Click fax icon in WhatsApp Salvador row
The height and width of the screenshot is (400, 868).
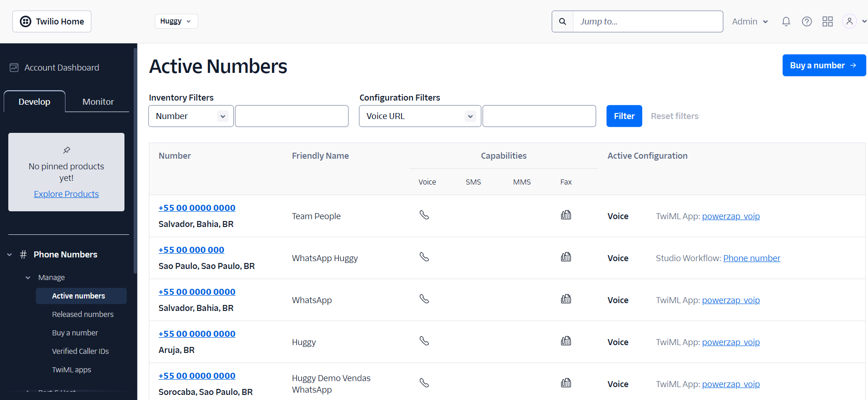pyautogui.click(x=566, y=299)
